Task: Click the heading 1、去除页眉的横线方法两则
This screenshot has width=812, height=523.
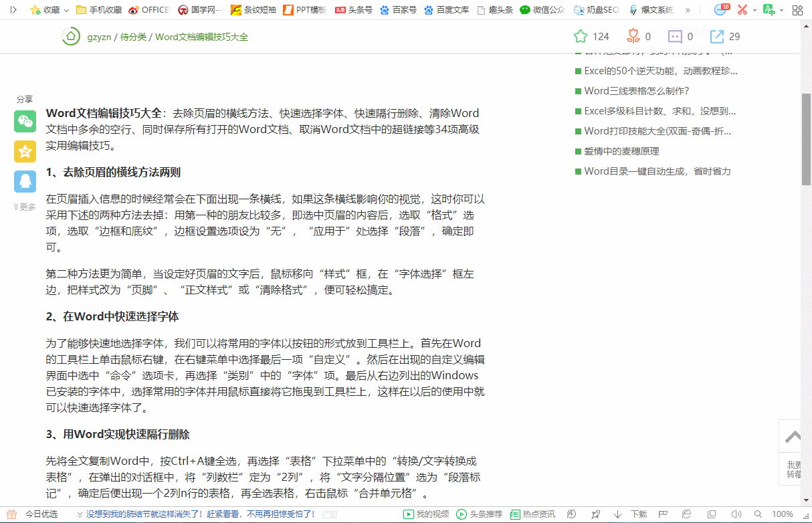Action: pos(113,172)
